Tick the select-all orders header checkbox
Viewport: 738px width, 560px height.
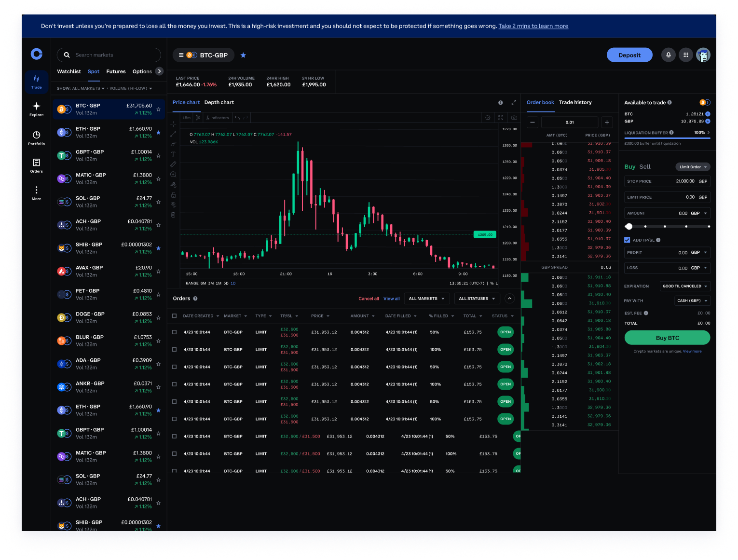click(x=175, y=316)
